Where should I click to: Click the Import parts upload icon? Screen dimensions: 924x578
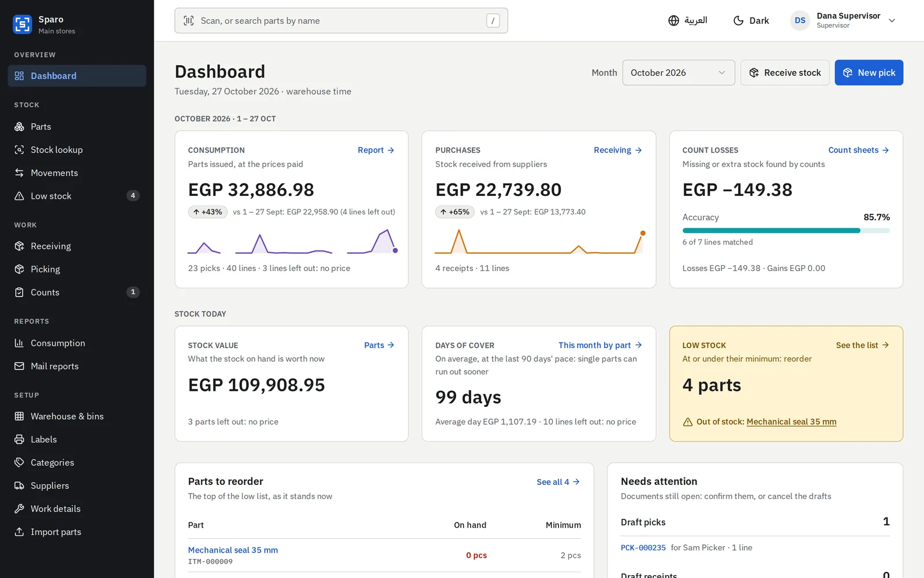19,532
